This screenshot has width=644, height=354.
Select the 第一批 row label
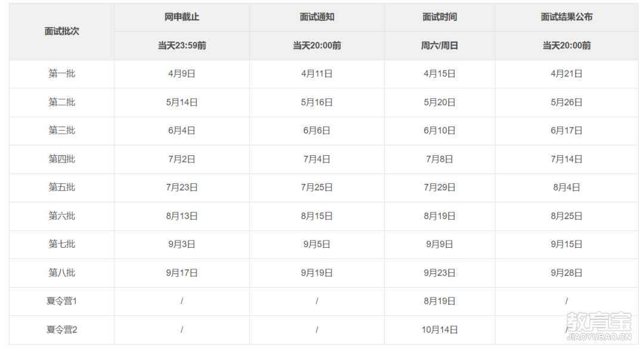coord(61,73)
